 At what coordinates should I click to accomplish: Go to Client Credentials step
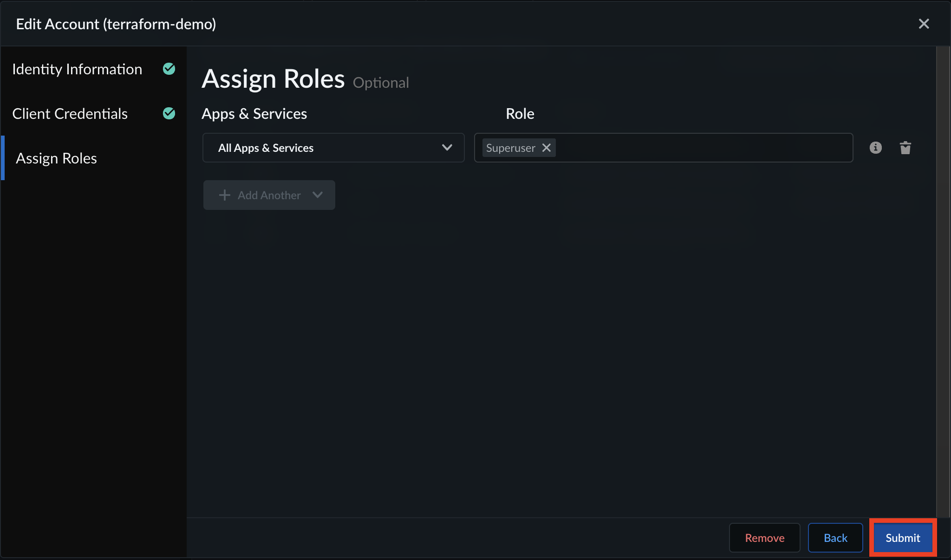point(70,113)
